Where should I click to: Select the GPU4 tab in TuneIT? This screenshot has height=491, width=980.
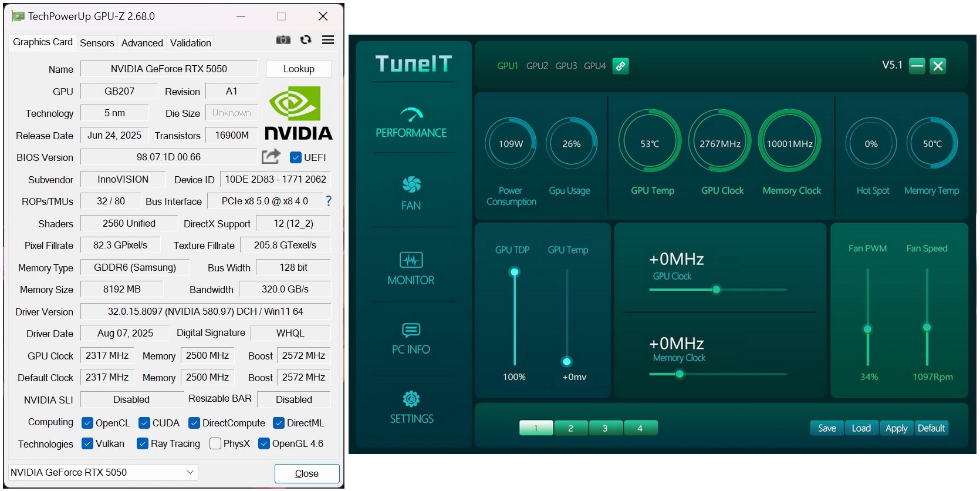pos(594,66)
